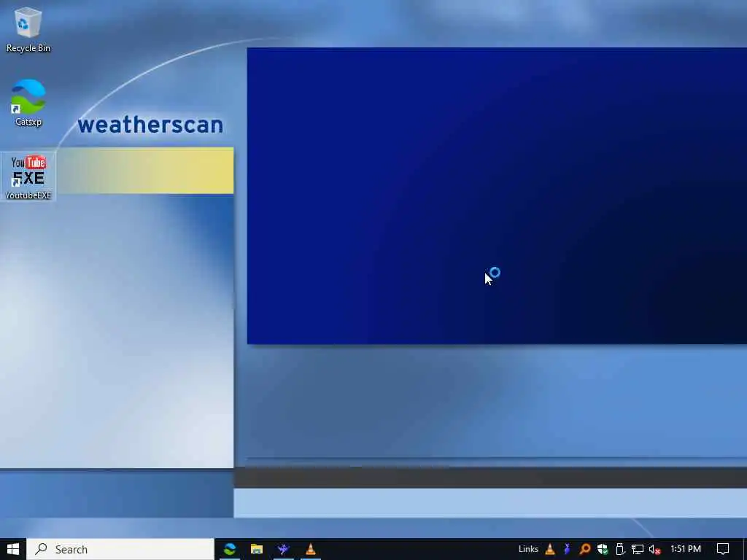
Task: Open the Action Center notifications icon
Action: (723, 549)
